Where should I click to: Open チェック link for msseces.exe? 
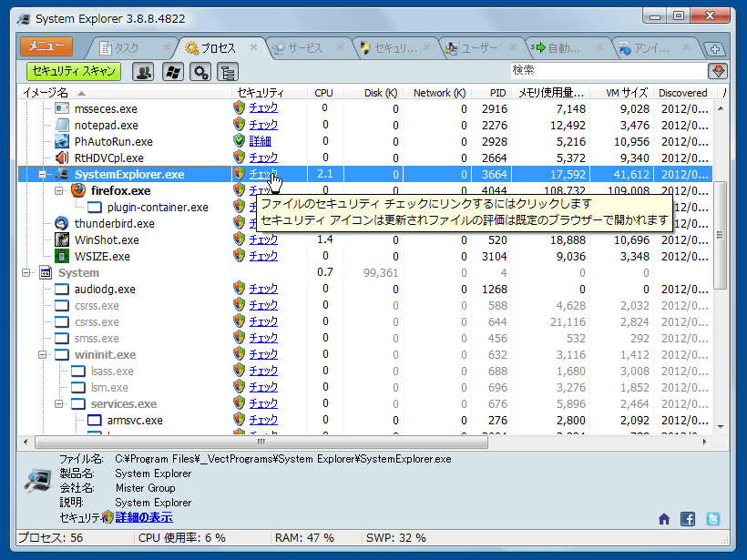point(263,108)
